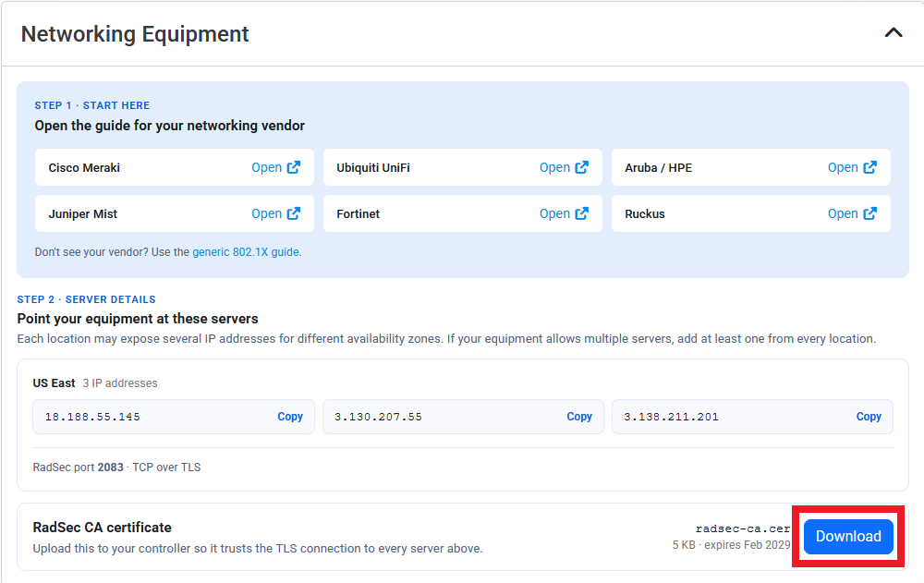Click the Networking Equipment section title
Viewport: 924px width, 583px height.
pyautogui.click(x=135, y=34)
